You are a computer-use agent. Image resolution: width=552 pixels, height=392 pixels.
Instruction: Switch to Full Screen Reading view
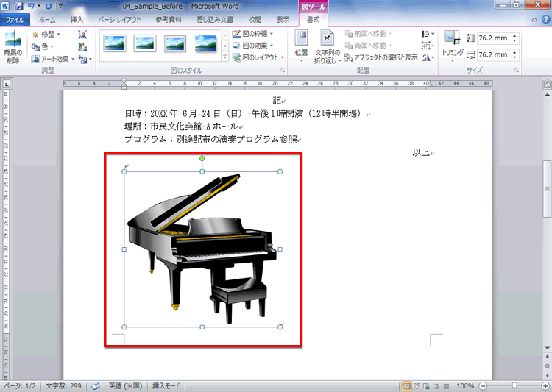tap(417, 386)
